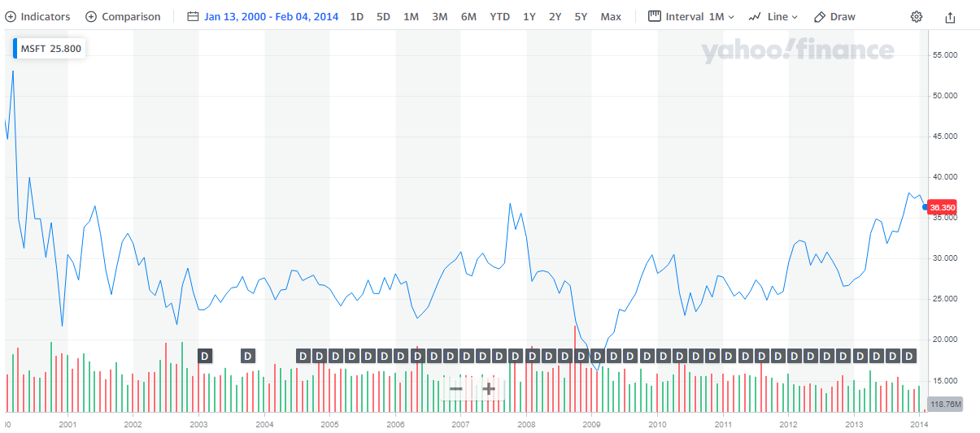980x433 pixels.
Task: Select the 1D range
Action: click(x=356, y=16)
